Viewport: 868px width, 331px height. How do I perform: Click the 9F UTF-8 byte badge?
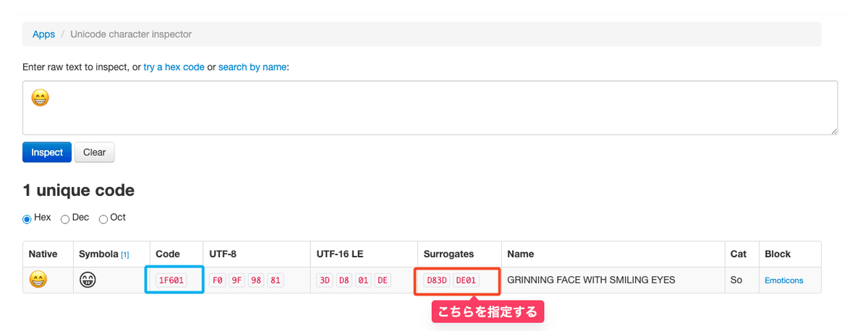(237, 280)
